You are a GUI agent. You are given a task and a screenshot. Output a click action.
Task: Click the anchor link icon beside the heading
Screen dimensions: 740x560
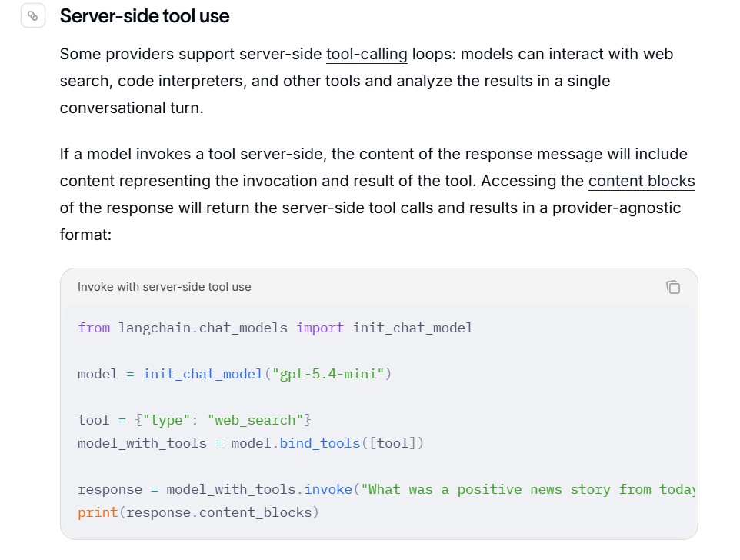(33, 16)
